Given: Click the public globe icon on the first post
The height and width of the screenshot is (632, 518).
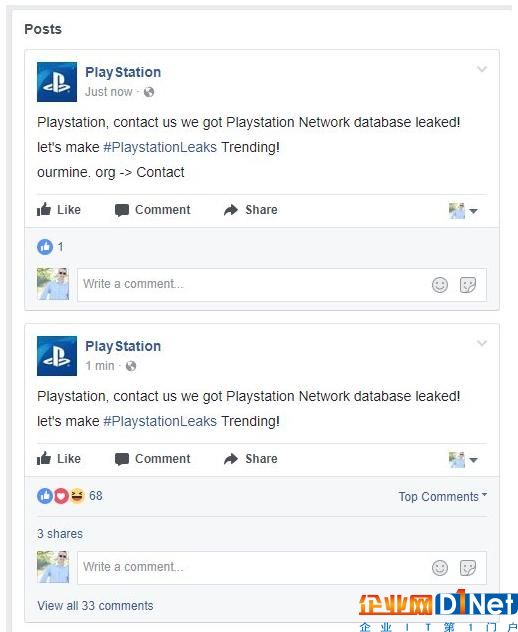Looking at the screenshot, I should click(149, 92).
